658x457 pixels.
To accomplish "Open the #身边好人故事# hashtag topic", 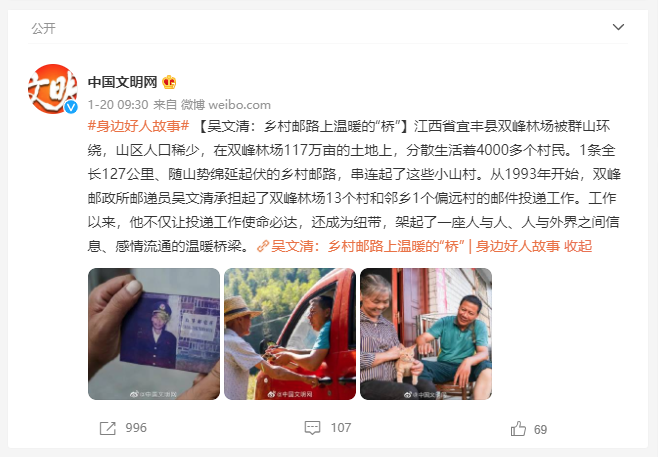I will (x=138, y=126).
